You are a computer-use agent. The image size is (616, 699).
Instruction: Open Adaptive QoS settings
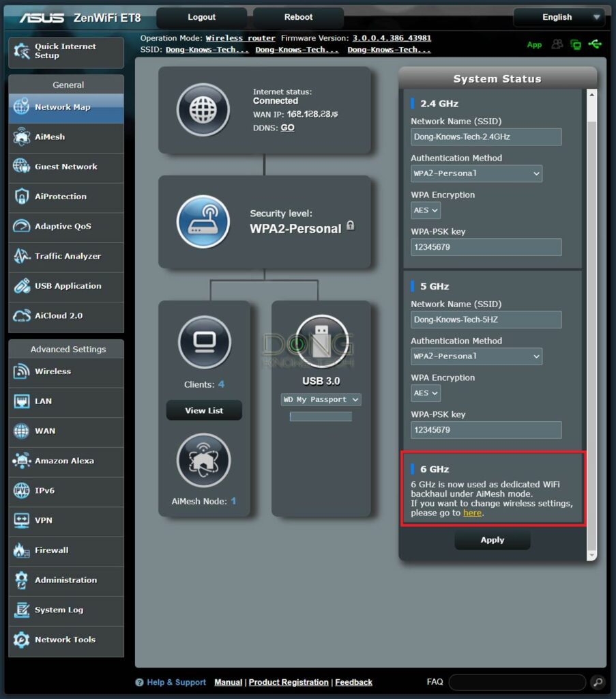(x=66, y=227)
